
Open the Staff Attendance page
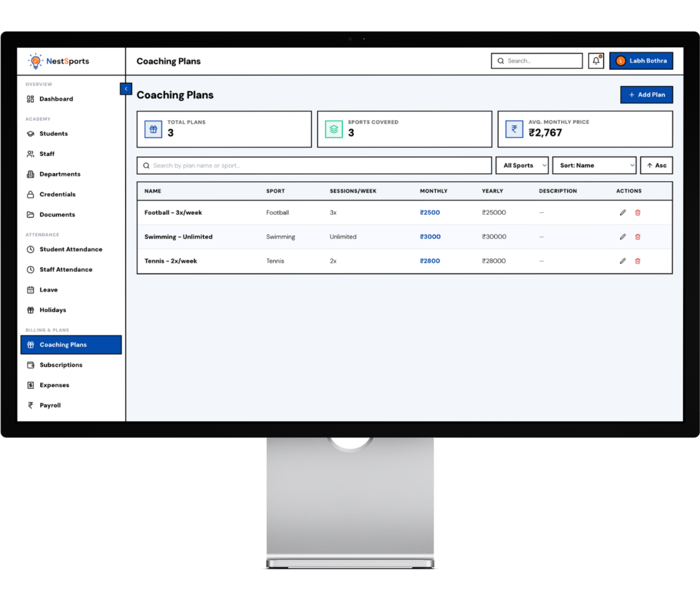click(x=71, y=270)
